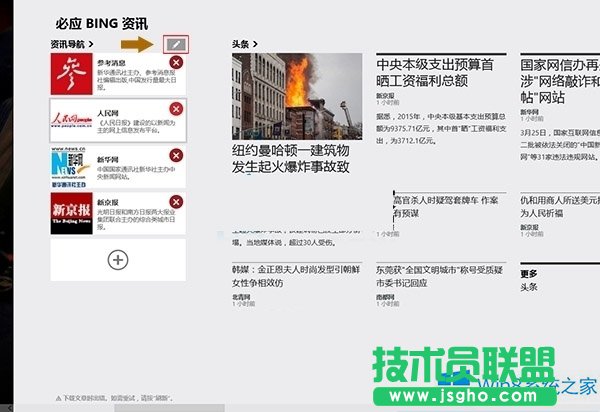The height and width of the screenshot is (412, 600).
Task: Click the summary text about 9375.71亿元
Action: pos(441,129)
